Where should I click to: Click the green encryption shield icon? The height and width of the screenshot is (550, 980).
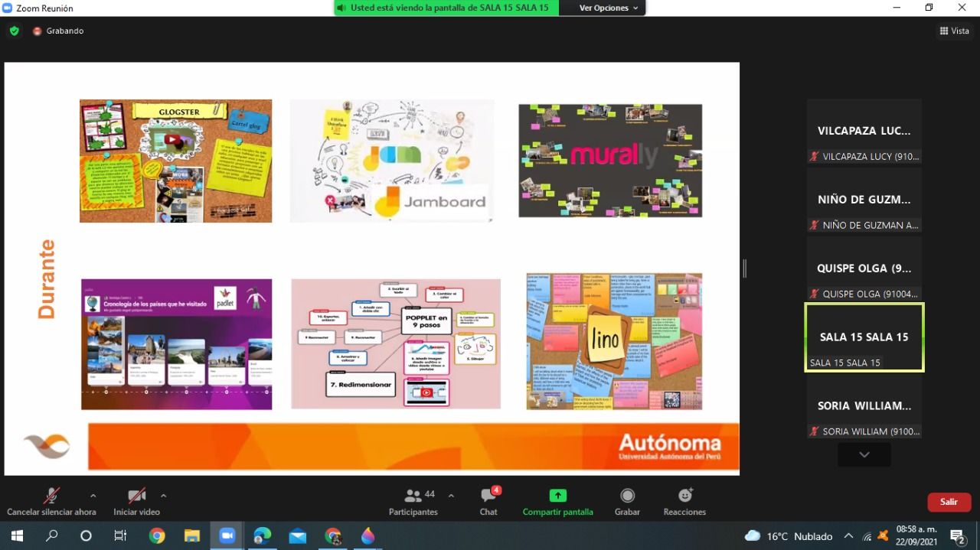coord(14,31)
